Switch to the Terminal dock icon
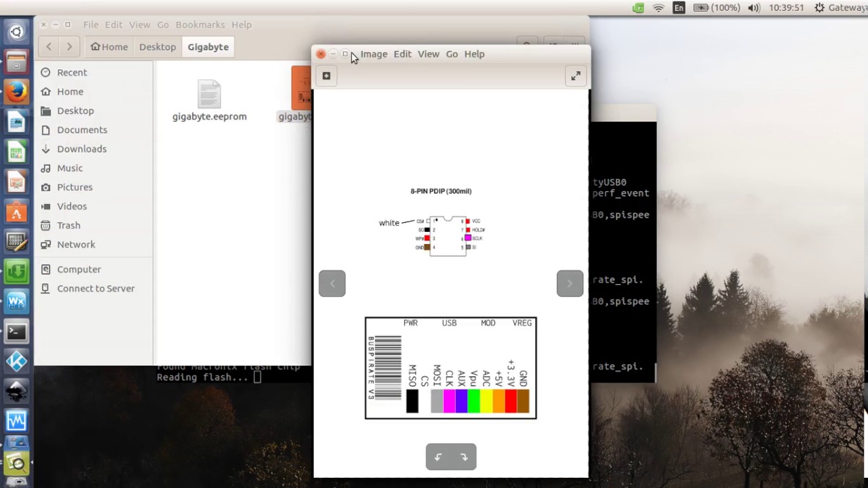Screen dimensions: 868x488 [x=16, y=331]
